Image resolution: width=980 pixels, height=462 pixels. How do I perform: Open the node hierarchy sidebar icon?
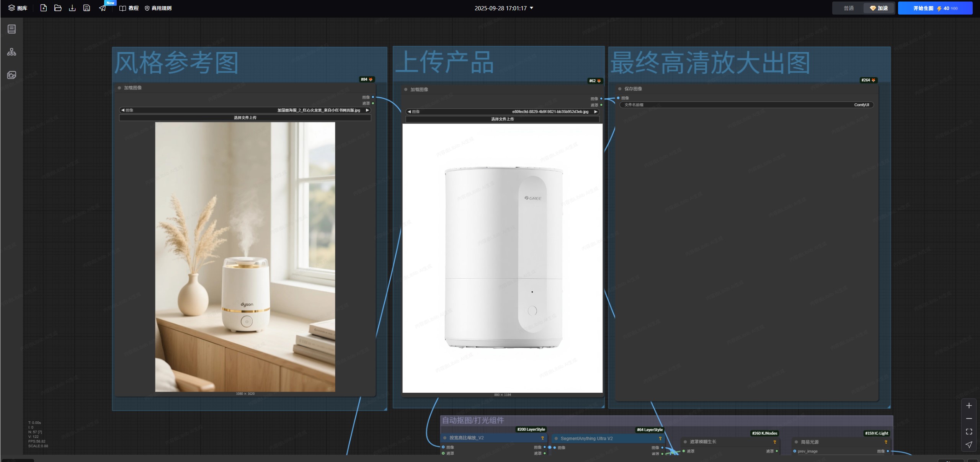click(x=11, y=52)
